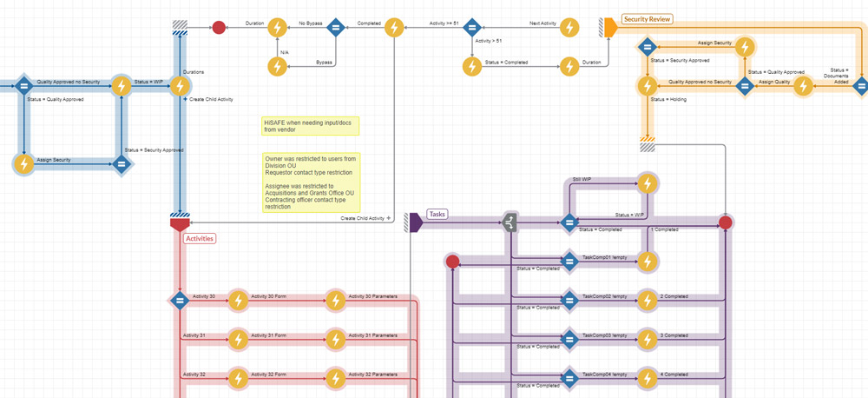Select the Next Activity lightning node
The width and height of the screenshot is (868, 398).
(x=569, y=28)
